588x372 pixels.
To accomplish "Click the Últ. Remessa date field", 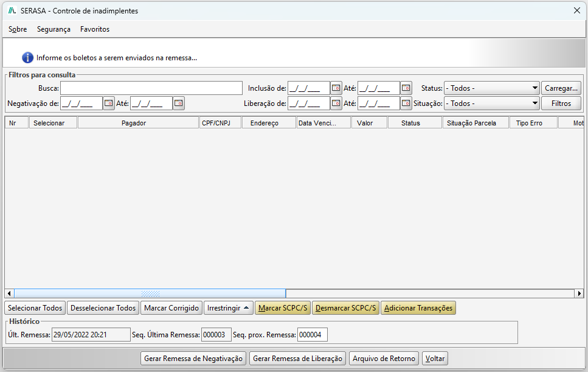I will (91, 335).
